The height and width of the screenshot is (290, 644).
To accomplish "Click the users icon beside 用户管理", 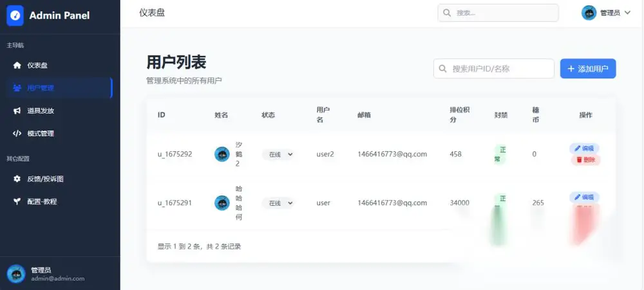I will (17, 88).
